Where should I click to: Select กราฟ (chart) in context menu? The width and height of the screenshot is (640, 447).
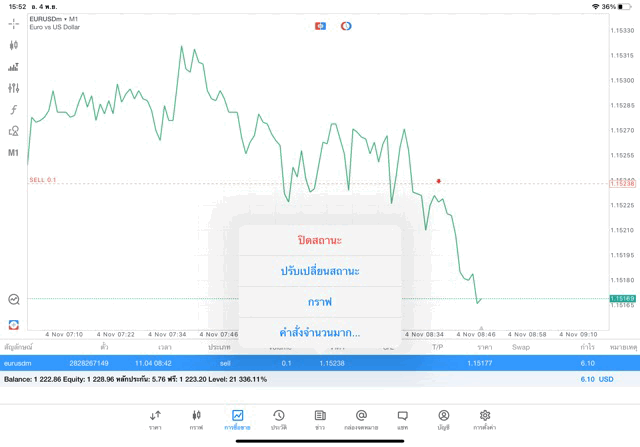pos(320,302)
